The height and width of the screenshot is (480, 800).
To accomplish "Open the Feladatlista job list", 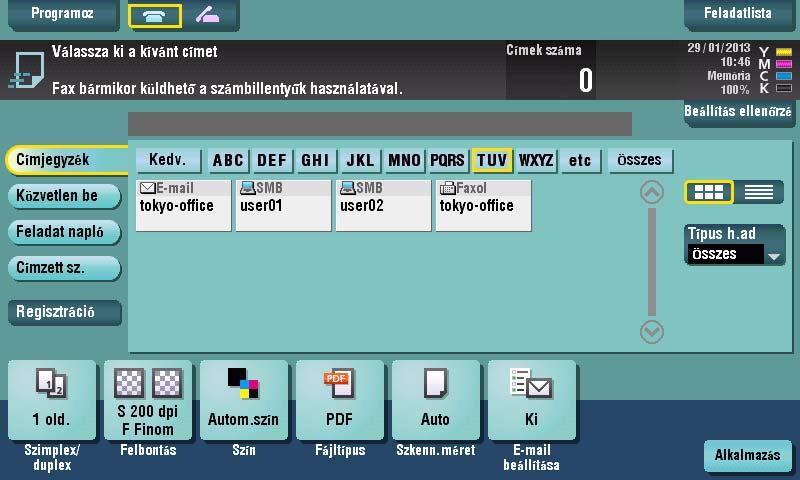I will 738,14.
